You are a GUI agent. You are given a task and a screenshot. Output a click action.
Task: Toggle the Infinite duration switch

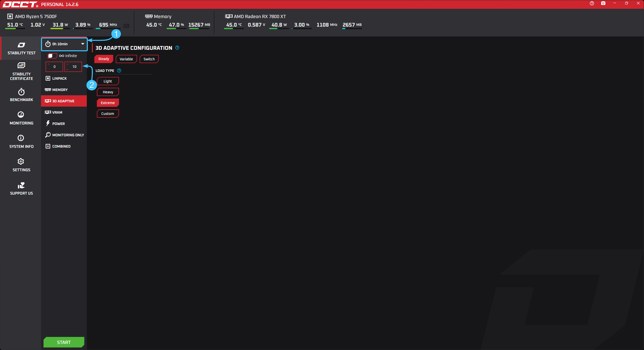52,56
